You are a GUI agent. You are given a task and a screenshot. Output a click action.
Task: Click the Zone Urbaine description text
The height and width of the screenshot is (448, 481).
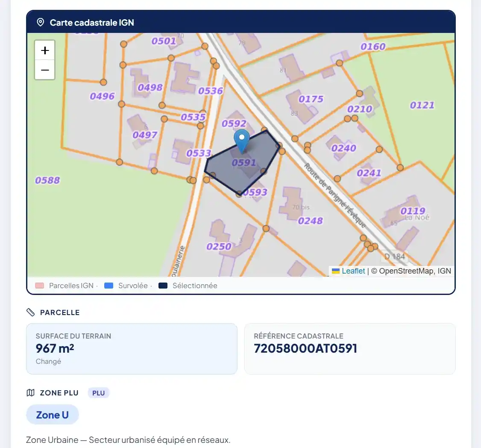click(128, 440)
